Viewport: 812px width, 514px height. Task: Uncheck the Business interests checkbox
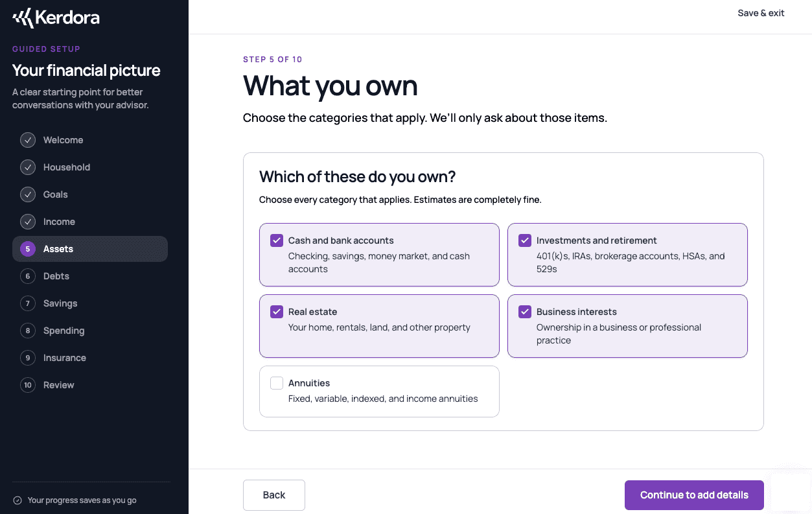[x=525, y=312]
